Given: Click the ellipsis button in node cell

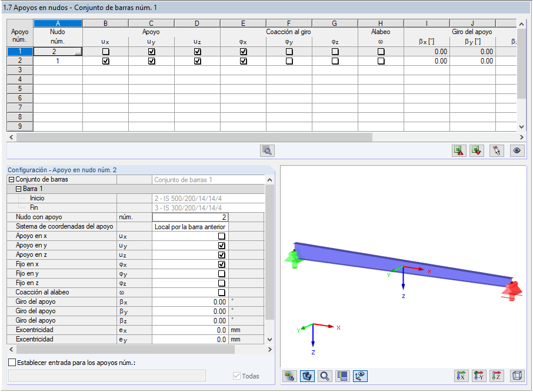Looking at the screenshot, I should [78, 52].
